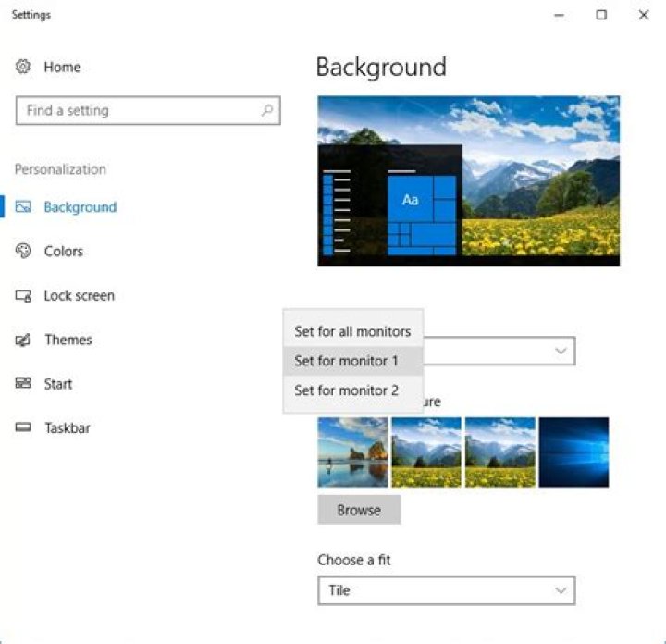Select the third thumbnail, second mountain meadow
The height and width of the screenshot is (644, 666).
[499, 452]
